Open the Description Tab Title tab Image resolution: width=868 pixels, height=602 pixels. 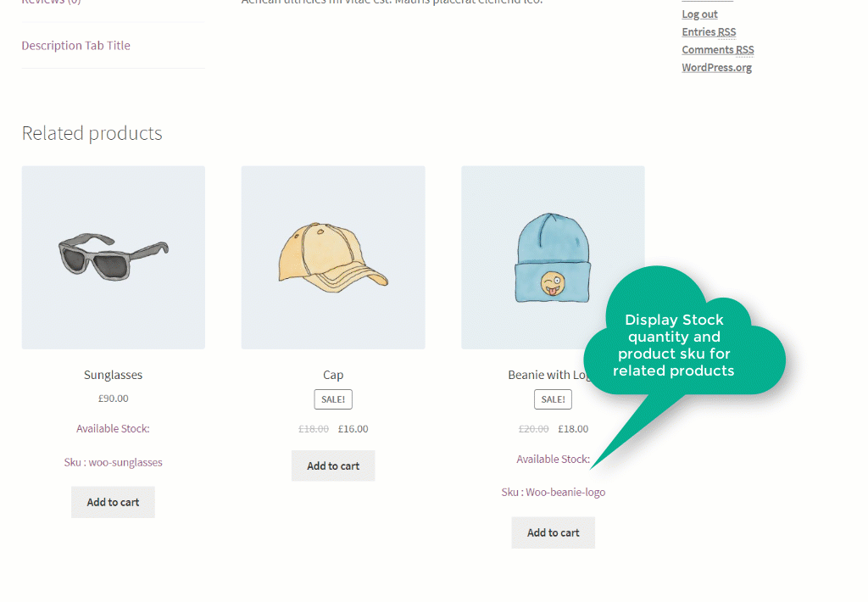coord(75,46)
